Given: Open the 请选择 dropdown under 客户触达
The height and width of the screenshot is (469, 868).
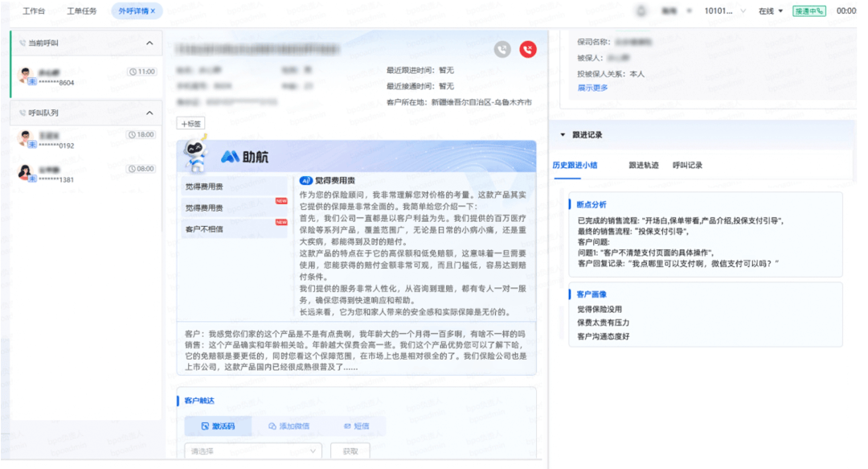Looking at the screenshot, I should coord(253,451).
